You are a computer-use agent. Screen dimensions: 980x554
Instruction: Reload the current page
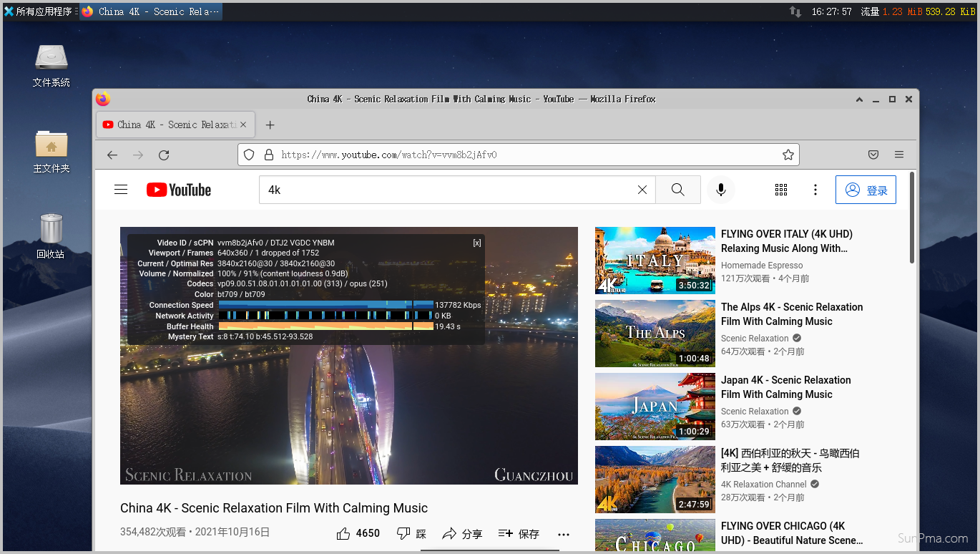pos(164,155)
